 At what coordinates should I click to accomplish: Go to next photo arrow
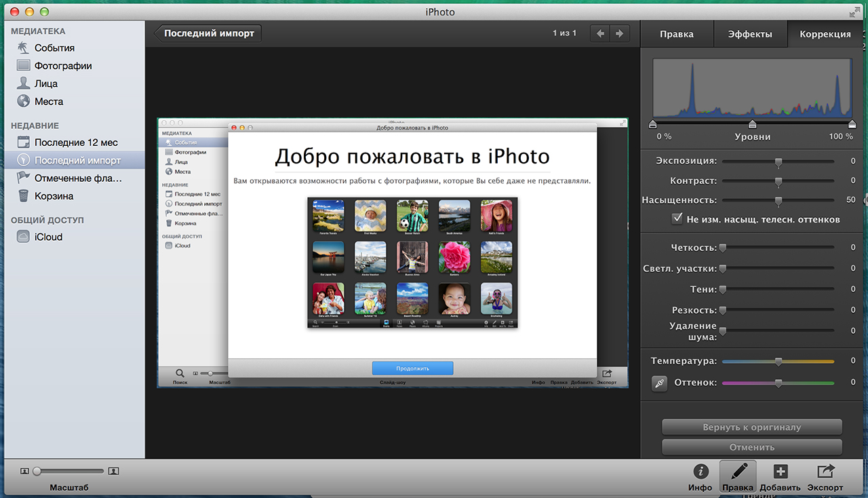(x=620, y=33)
